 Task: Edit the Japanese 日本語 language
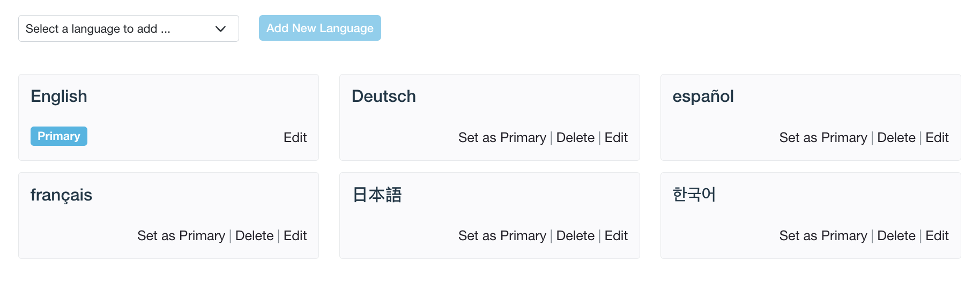(x=616, y=236)
